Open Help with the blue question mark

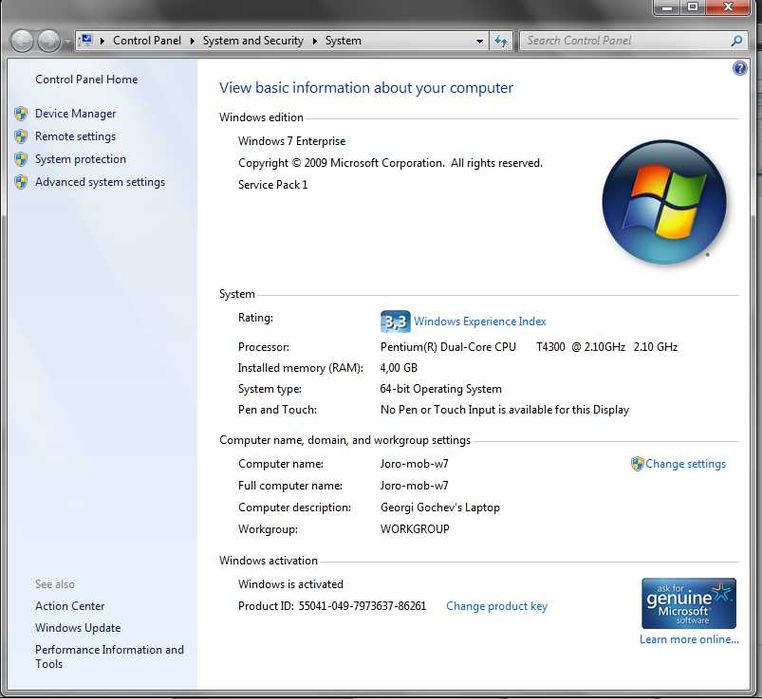[x=740, y=69]
